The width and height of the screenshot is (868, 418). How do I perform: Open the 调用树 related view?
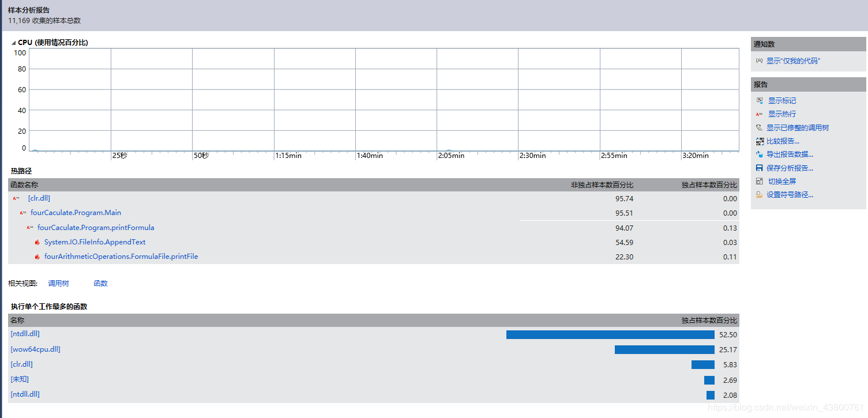tap(58, 284)
